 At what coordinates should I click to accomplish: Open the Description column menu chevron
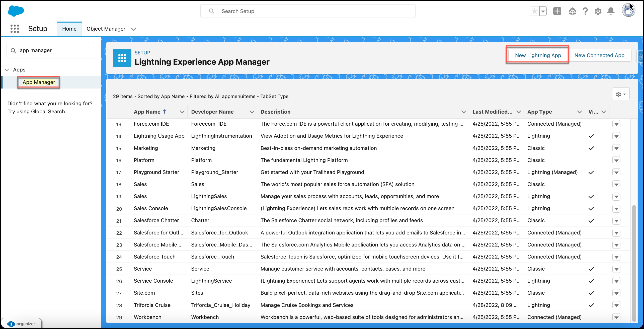coord(463,112)
